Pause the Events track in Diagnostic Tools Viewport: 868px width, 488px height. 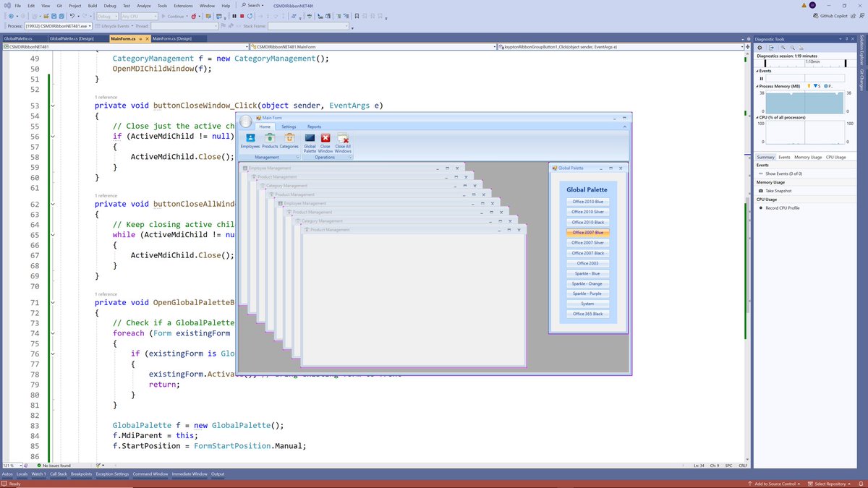(x=761, y=79)
